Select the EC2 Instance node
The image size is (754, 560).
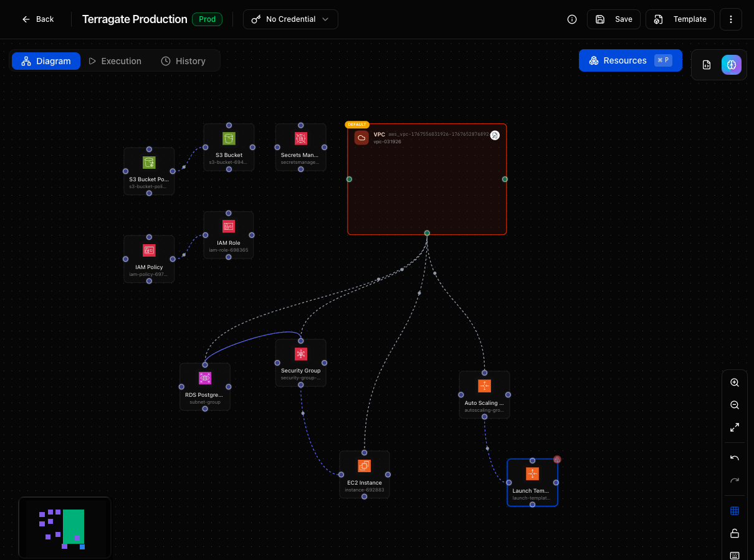(x=365, y=475)
